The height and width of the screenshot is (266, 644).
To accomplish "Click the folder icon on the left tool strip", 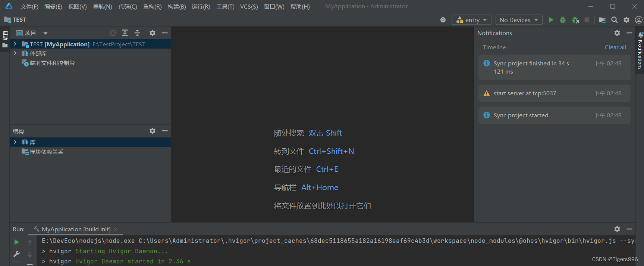I will 5,45.
